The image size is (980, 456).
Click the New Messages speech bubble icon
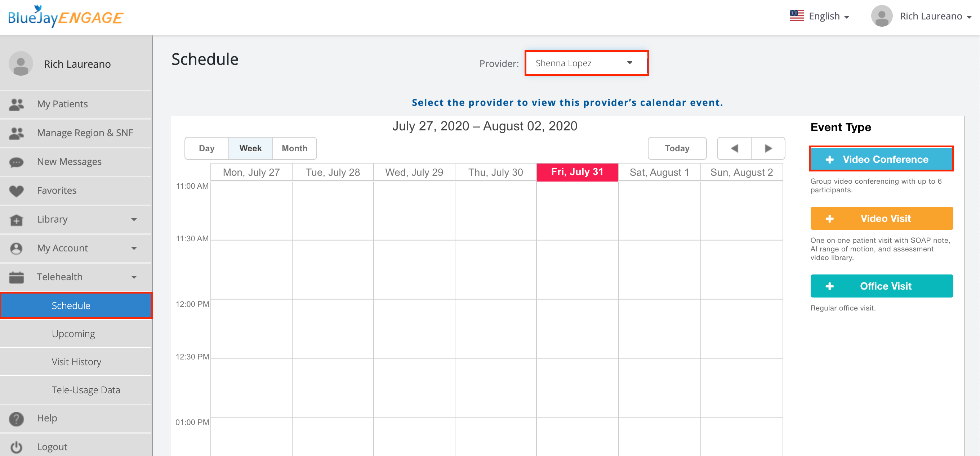(16, 162)
